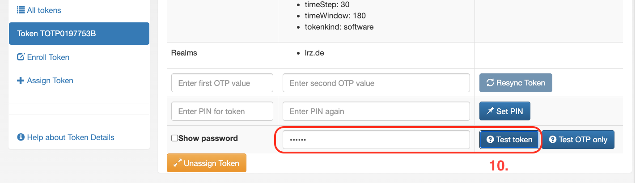Click the info icon beside Help about Token Details
Screen dimensions: 644x183
21,137
